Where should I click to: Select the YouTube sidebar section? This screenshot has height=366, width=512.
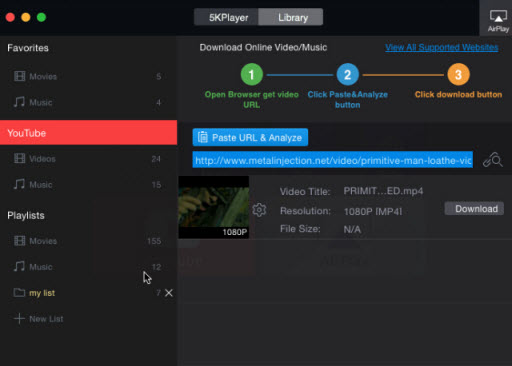tap(88, 133)
